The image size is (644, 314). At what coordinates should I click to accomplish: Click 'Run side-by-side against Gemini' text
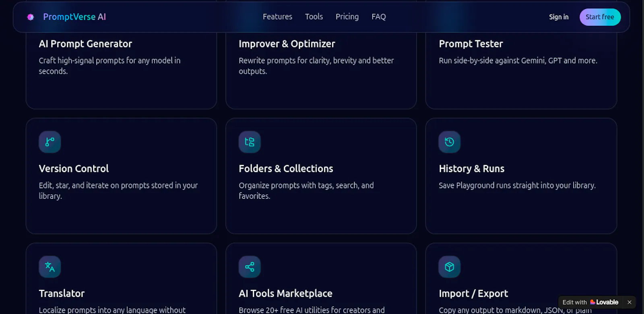click(x=518, y=60)
